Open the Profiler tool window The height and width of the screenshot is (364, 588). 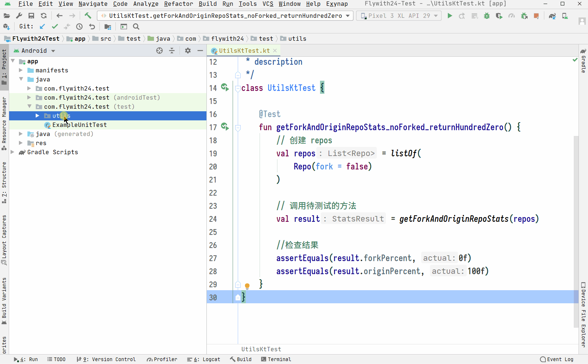coord(162,359)
